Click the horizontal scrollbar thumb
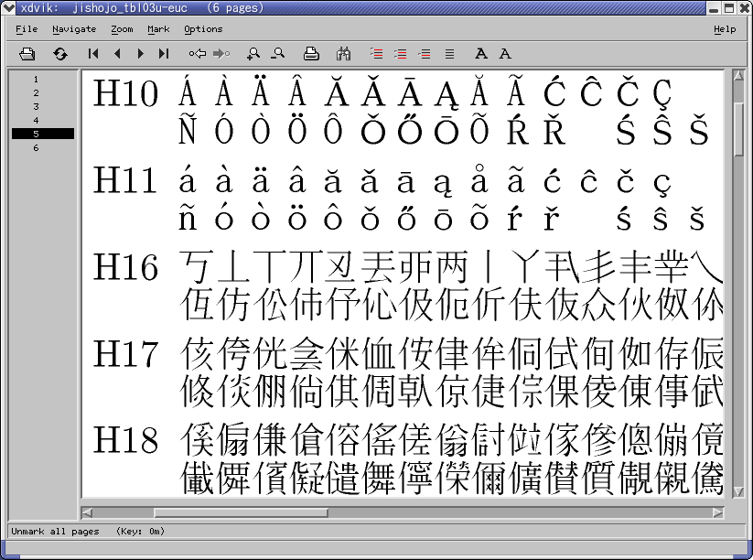 coord(241,513)
